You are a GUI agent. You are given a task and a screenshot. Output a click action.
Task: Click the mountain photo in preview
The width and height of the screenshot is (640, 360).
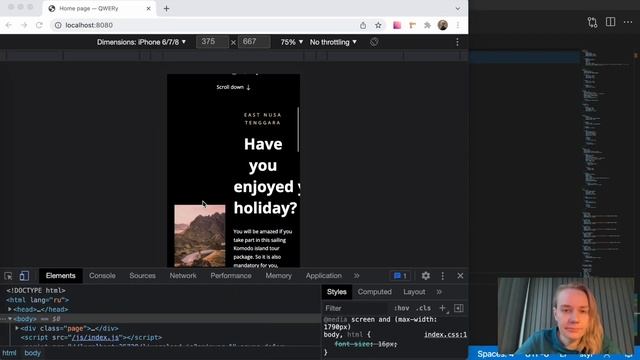(x=200, y=236)
